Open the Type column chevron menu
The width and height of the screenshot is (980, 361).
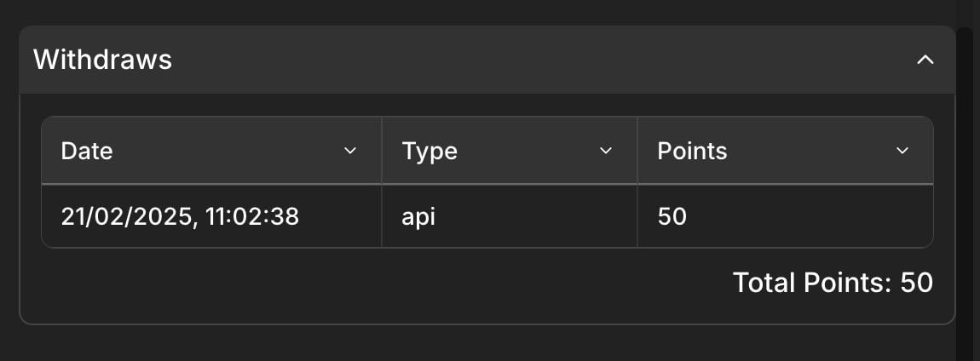pyautogui.click(x=606, y=151)
